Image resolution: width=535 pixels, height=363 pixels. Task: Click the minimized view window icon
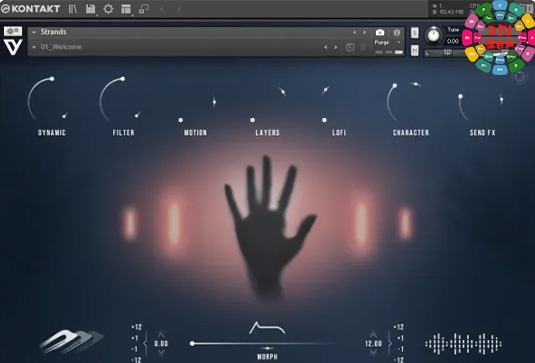point(144,9)
